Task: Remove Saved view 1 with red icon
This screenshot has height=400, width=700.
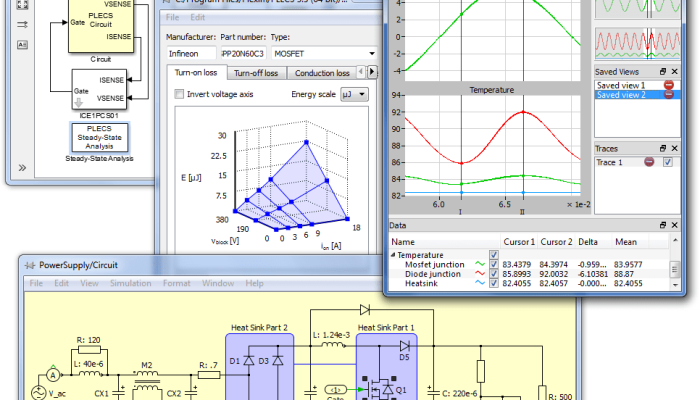Action: pos(668,85)
